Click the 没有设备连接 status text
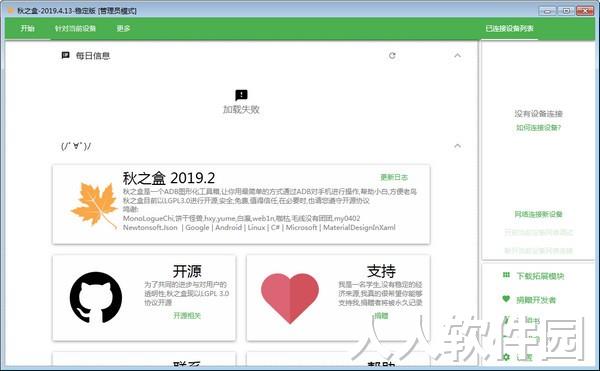This screenshot has width=600, height=371. pyautogui.click(x=538, y=114)
